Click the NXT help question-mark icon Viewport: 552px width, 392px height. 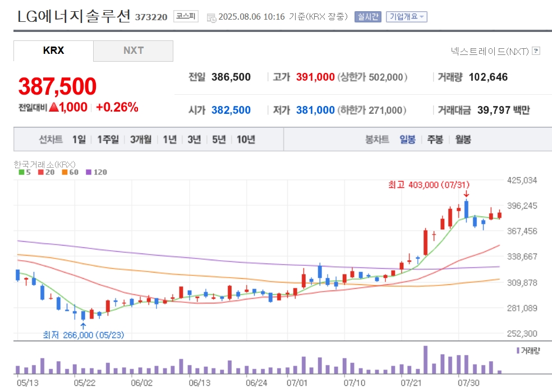536,51
